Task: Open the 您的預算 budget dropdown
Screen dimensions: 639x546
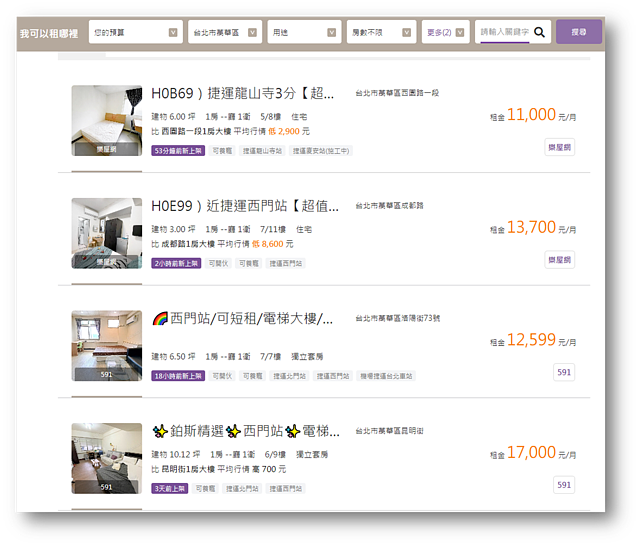Action: click(x=135, y=32)
